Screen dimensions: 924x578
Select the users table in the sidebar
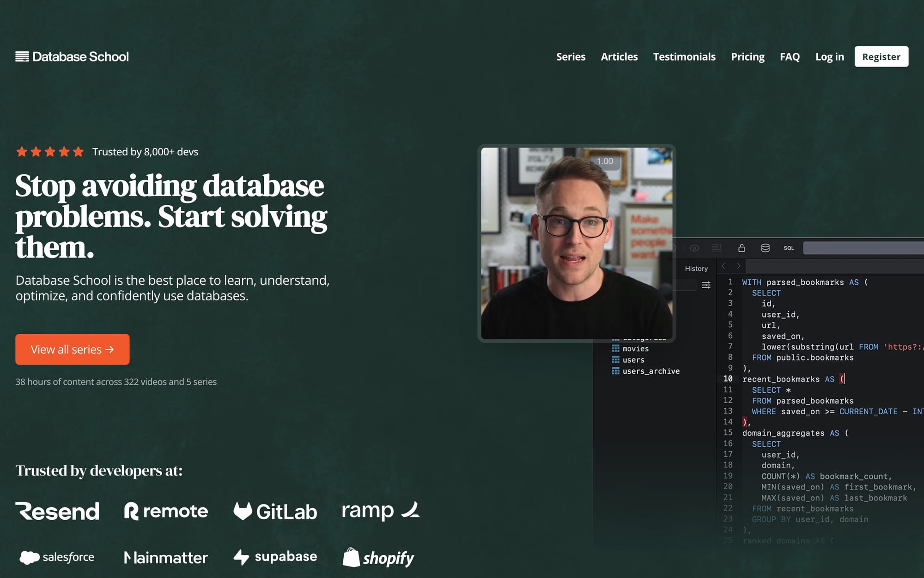click(633, 360)
